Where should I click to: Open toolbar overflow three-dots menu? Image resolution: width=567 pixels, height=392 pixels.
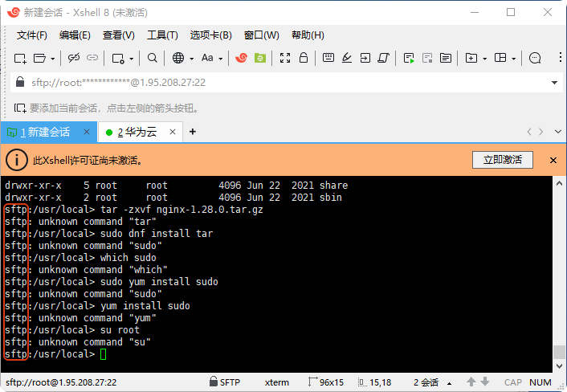click(x=560, y=58)
